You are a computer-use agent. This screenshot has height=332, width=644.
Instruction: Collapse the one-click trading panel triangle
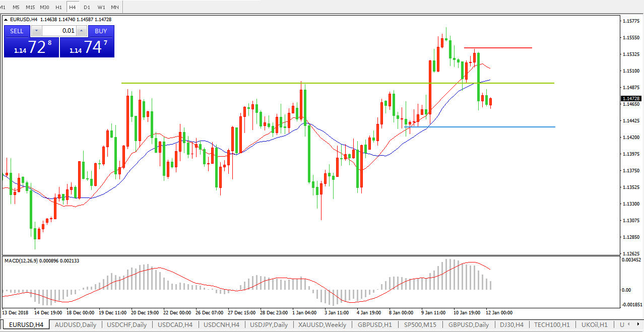(6, 20)
